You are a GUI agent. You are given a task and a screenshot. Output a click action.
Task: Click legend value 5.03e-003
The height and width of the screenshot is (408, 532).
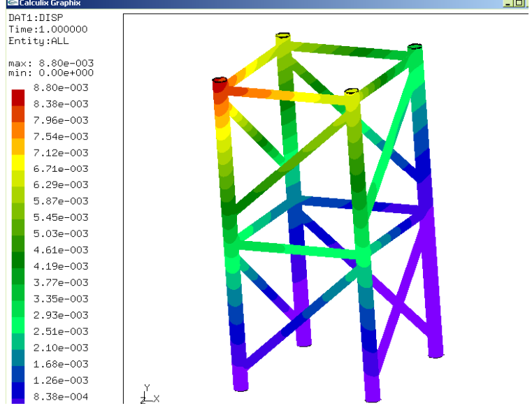(x=61, y=233)
